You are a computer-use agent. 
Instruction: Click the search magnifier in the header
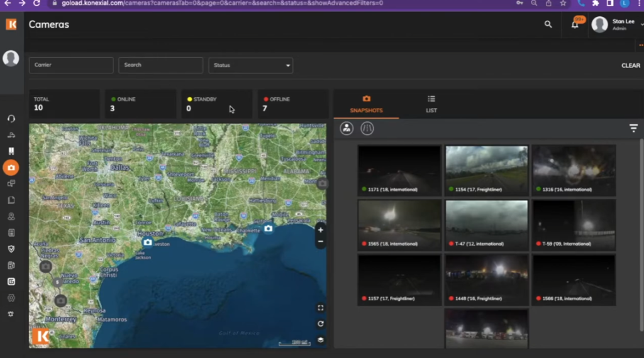548,24
